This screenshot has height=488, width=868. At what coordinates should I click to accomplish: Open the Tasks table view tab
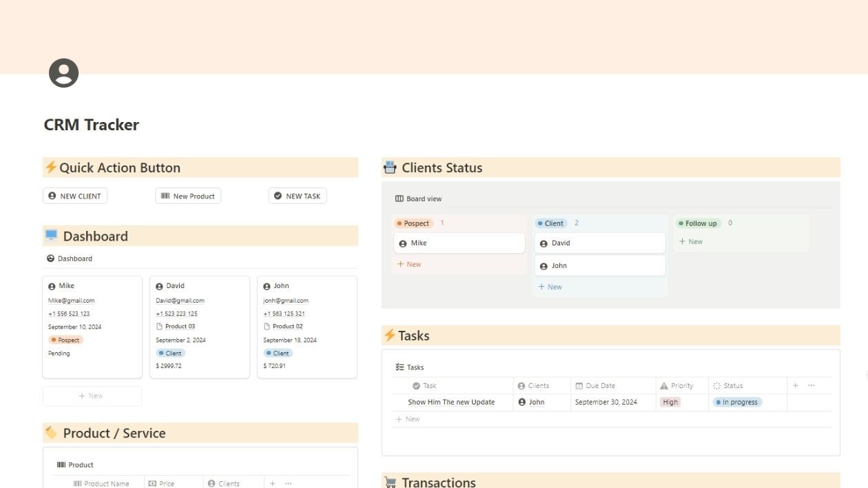click(x=410, y=367)
